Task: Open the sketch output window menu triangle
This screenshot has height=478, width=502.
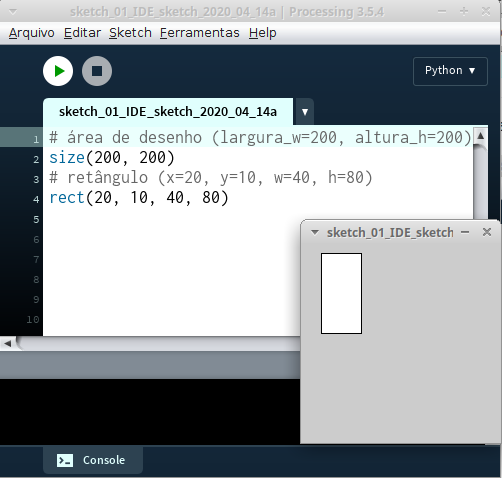Action: (x=315, y=232)
